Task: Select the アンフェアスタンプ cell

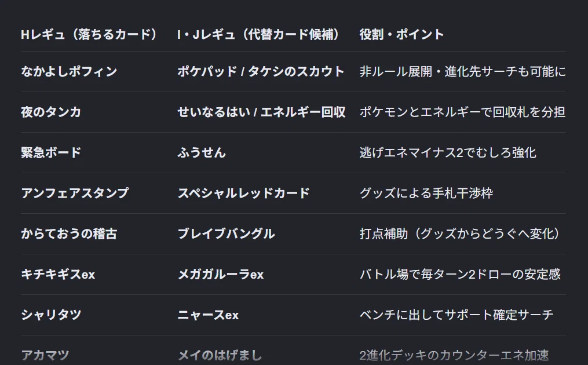Action: click(75, 193)
